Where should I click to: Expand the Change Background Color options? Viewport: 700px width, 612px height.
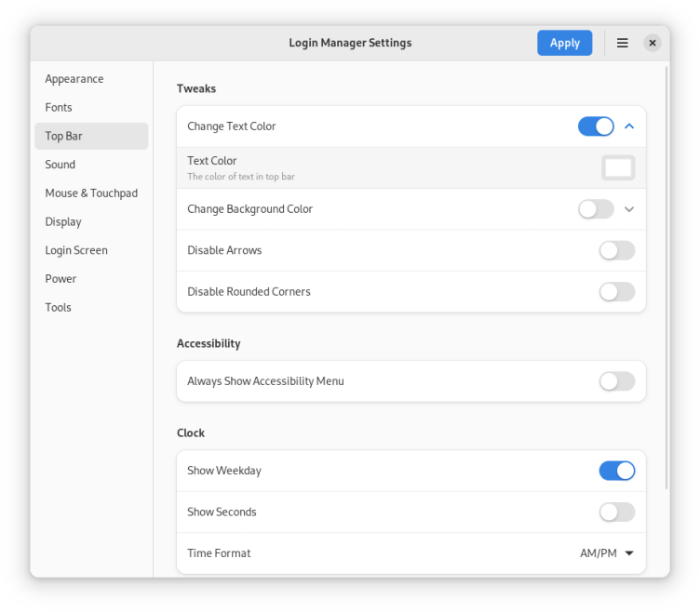(629, 209)
